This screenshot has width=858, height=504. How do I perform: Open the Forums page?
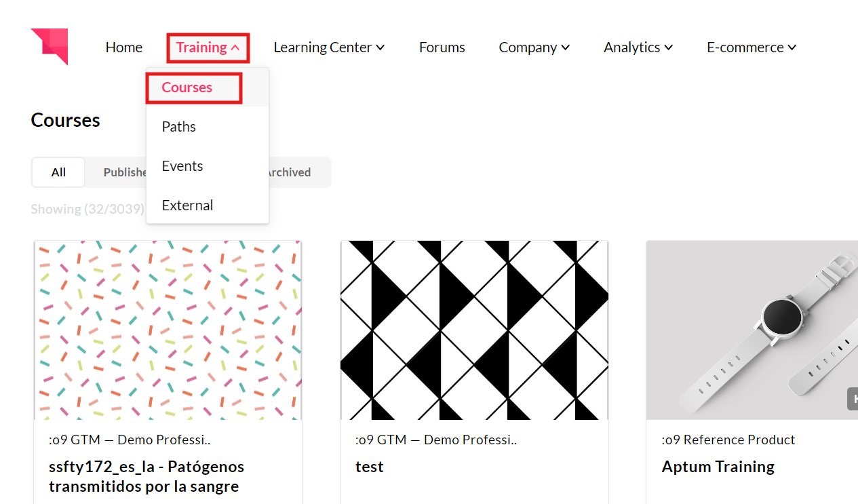(x=442, y=47)
